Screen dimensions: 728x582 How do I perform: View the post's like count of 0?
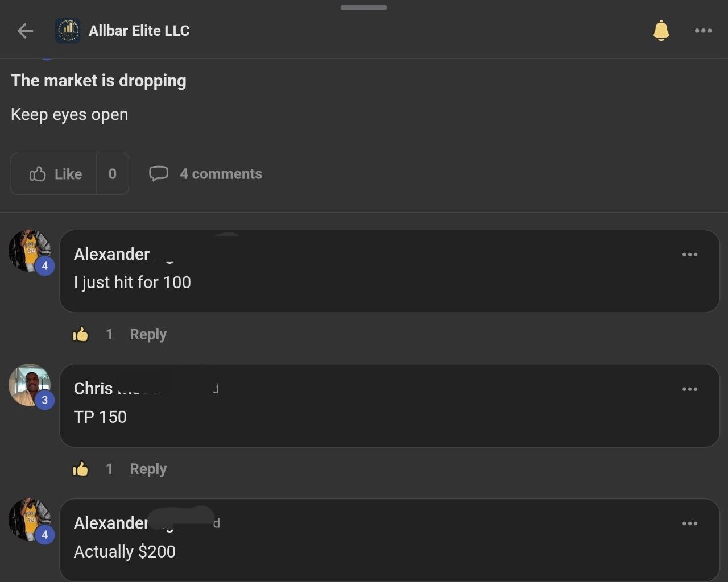113,174
